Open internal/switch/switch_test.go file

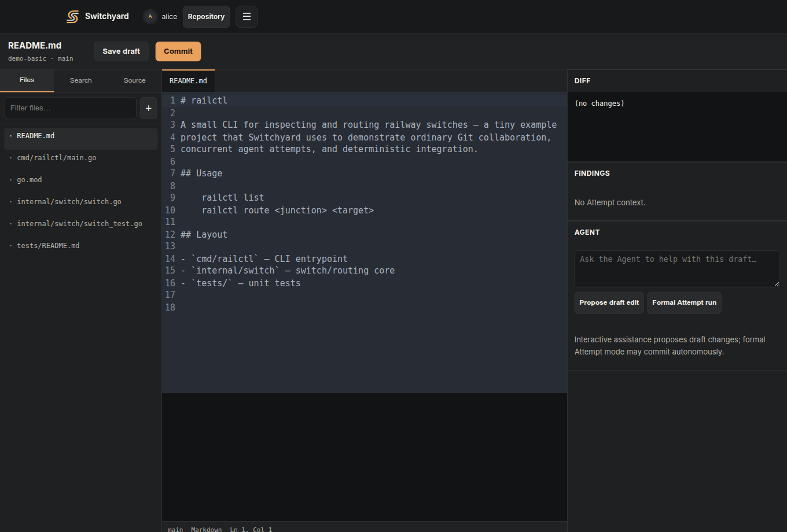(x=81, y=224)
